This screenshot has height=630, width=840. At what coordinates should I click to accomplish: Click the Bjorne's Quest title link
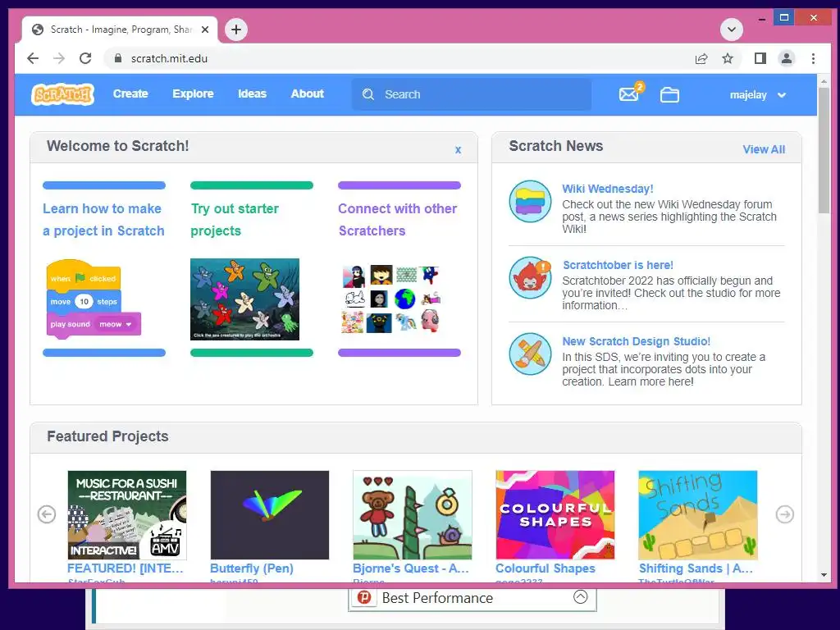pyautogui.click(x=411, y=568)
